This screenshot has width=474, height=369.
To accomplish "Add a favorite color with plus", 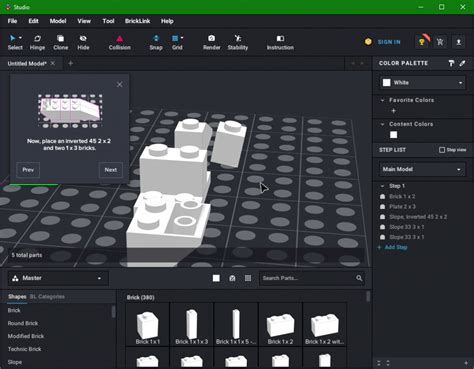I will click(x=393, y=111).
